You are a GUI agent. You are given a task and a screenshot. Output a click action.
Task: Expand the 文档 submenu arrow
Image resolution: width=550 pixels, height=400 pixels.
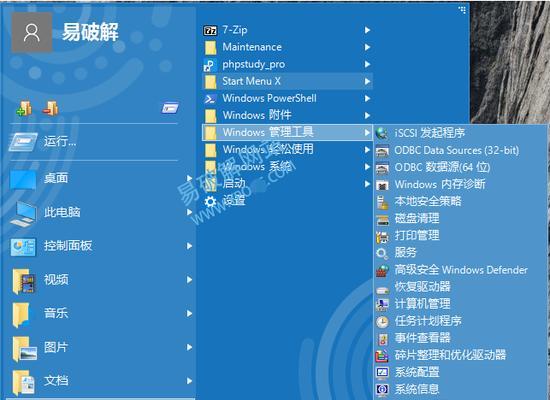pos(189,381)
